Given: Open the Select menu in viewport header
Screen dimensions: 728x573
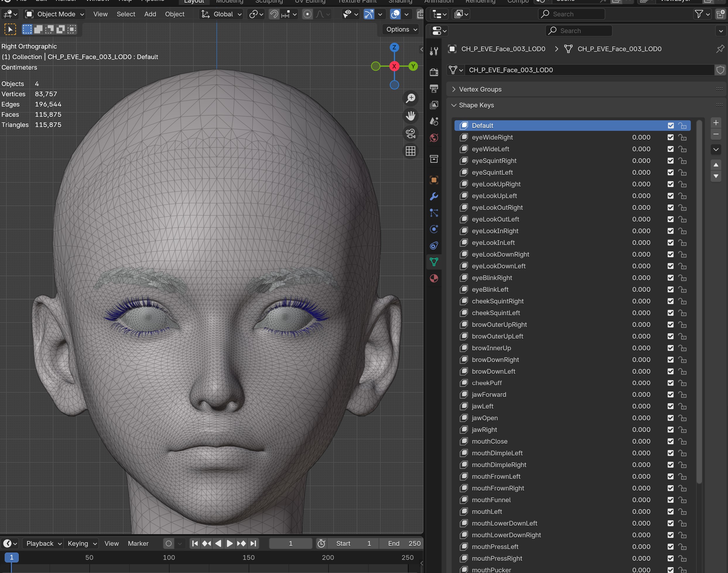Looking at the screenshot, I should pyautogui.click(x=126, y=14).
